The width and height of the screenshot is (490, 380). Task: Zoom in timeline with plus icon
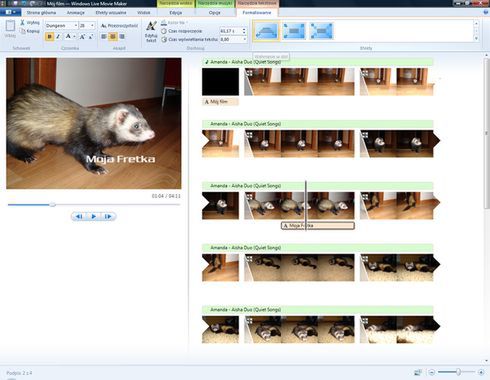click(481, 372)
